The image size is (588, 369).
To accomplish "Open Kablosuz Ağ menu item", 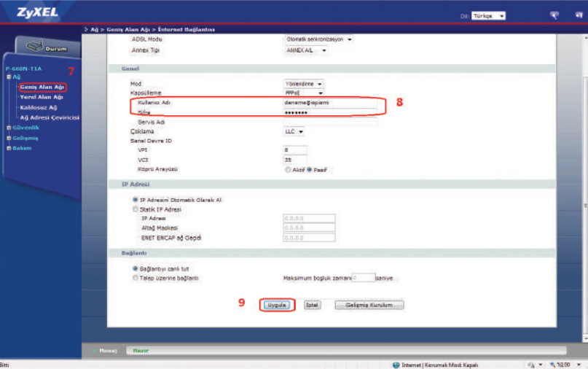I will (x=39, y=107).
